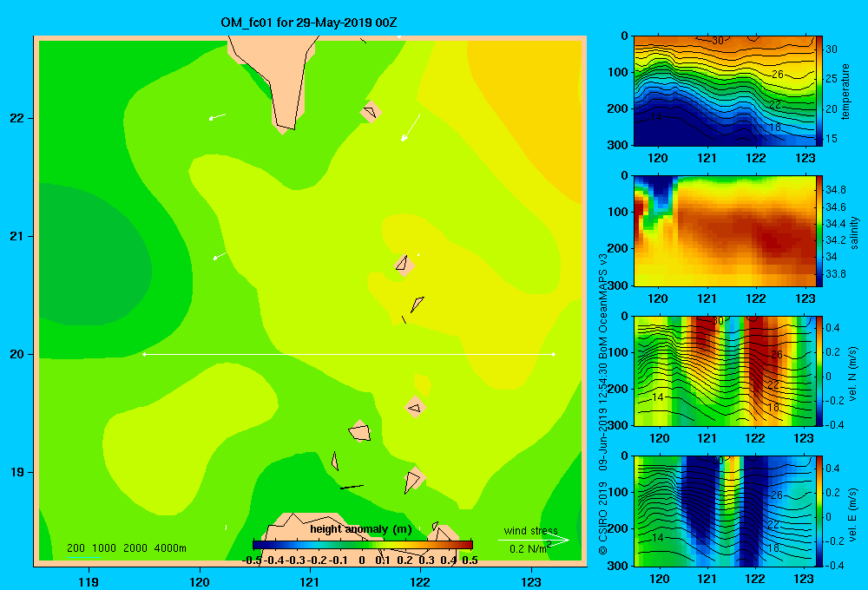Click the wind arrow near 21N 120E
Viewport: 868px width, 590px height.
coord(220,256)
